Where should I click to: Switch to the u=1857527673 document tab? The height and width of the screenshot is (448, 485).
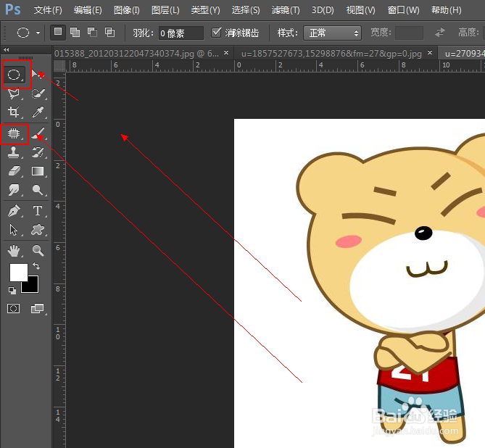pyautogui.click(x=331, y=54)
